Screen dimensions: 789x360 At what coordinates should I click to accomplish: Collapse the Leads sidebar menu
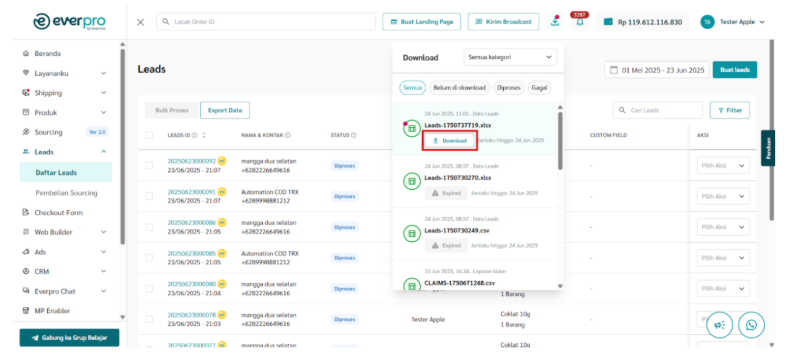[x=64, y=152]
